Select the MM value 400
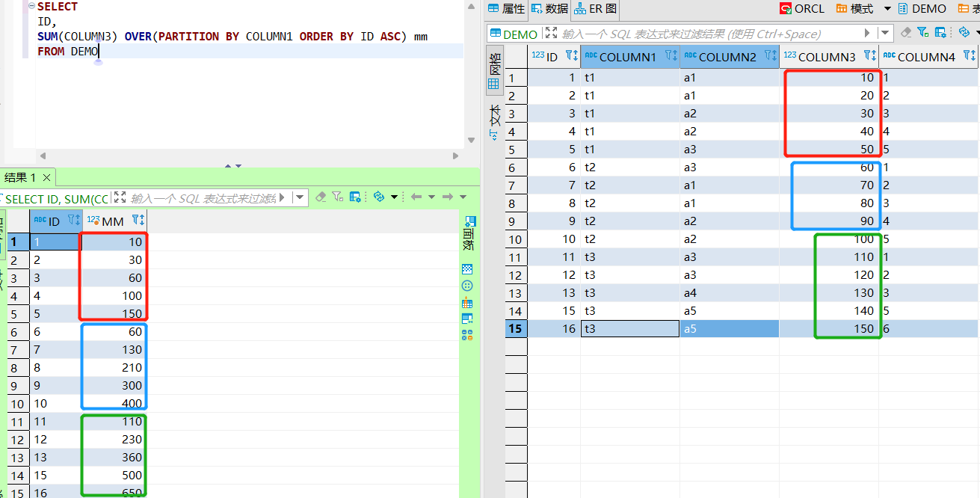 [114, 404]
